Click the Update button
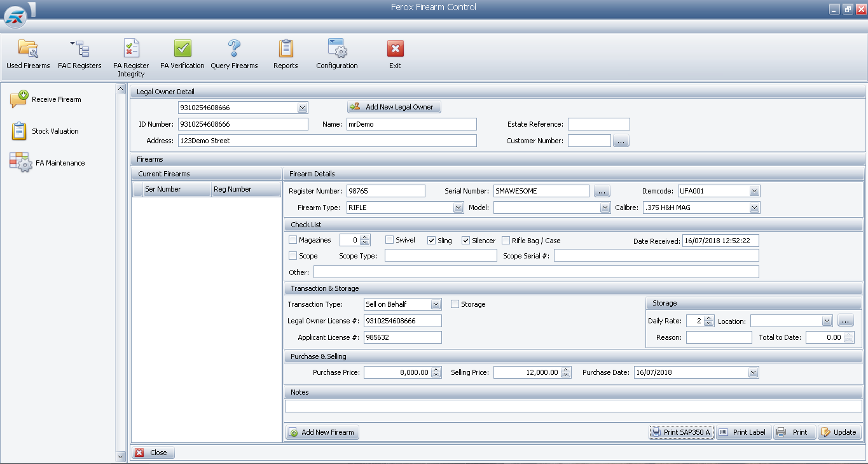Screen dimensions: 868x464 [x=839, y=432]
